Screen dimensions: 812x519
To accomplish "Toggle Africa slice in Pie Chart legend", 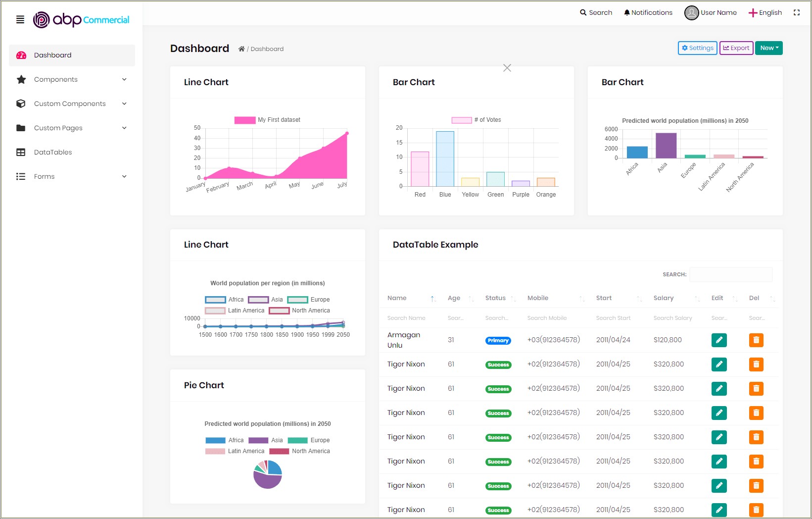I will pos(224,440).
